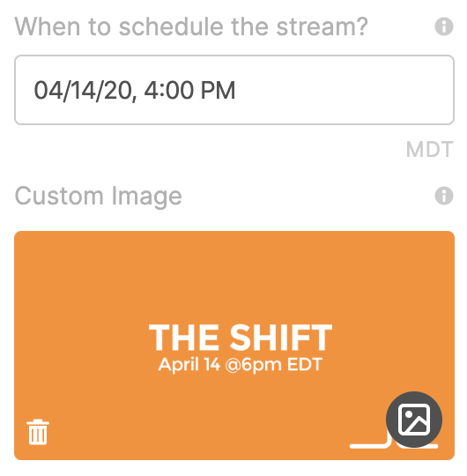
Task: Click the 'THE SHIFT' title on the image
Action: 241,337
